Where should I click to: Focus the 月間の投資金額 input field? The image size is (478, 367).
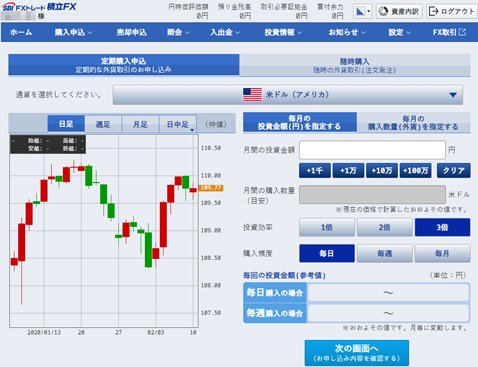(372, 150)
